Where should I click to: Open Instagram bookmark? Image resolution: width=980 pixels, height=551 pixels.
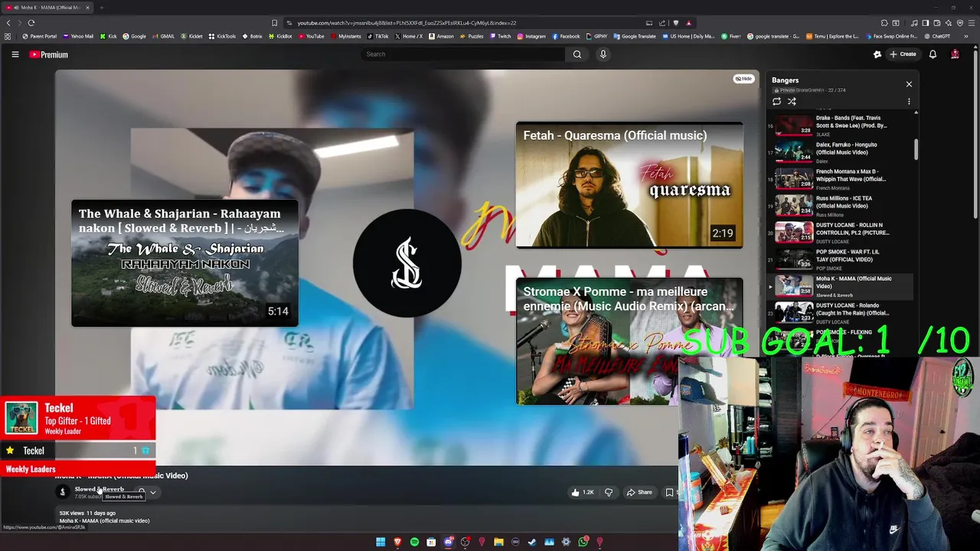(x=531, y=36)
